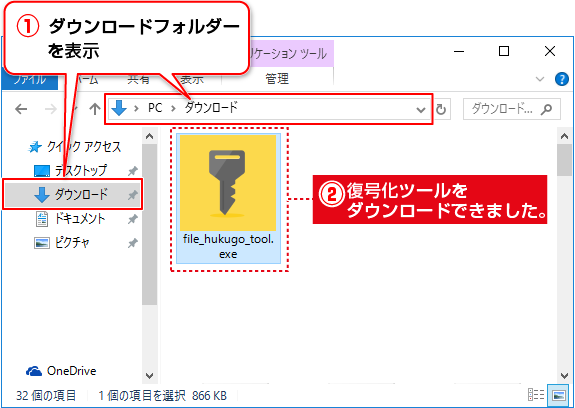
Task: Switch to large thumbnails view icon
Action: click(558, 395)
